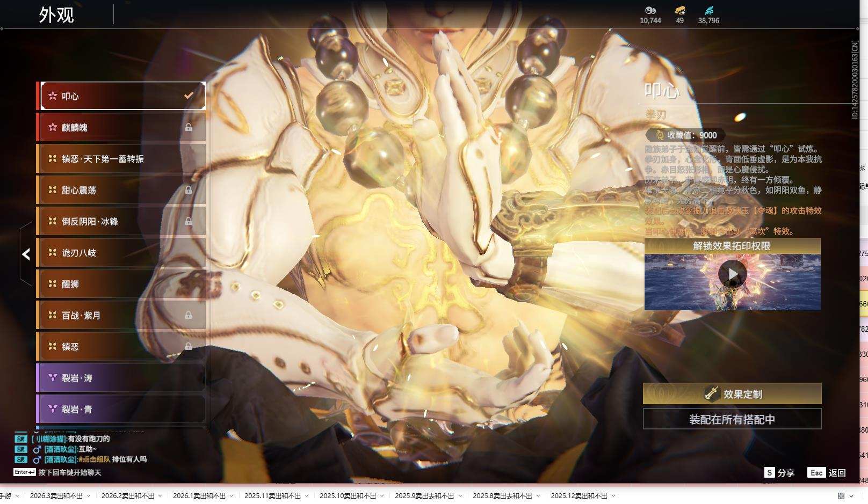This screenshot has width=868, height=504.
Task: Select the 镇恶·天下第一蓄转振 skin
Action: coord(123,158)
